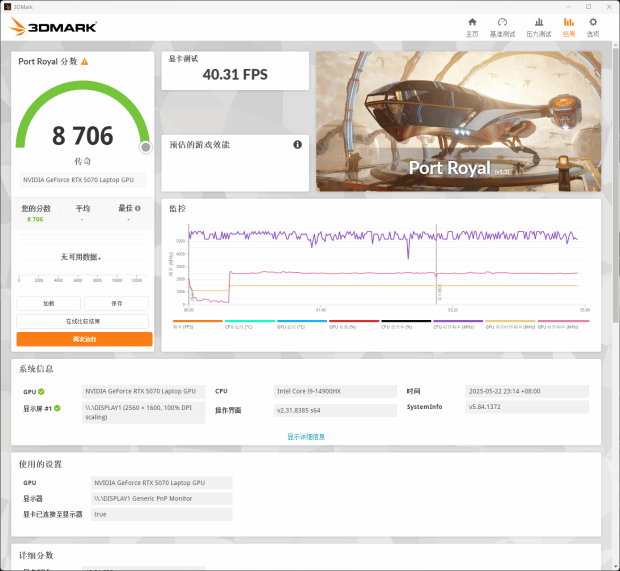
Task: Click the NVIDIA GeForce RTX 5070 Laptop GPU label under score
Action: [x=83, y=180]
